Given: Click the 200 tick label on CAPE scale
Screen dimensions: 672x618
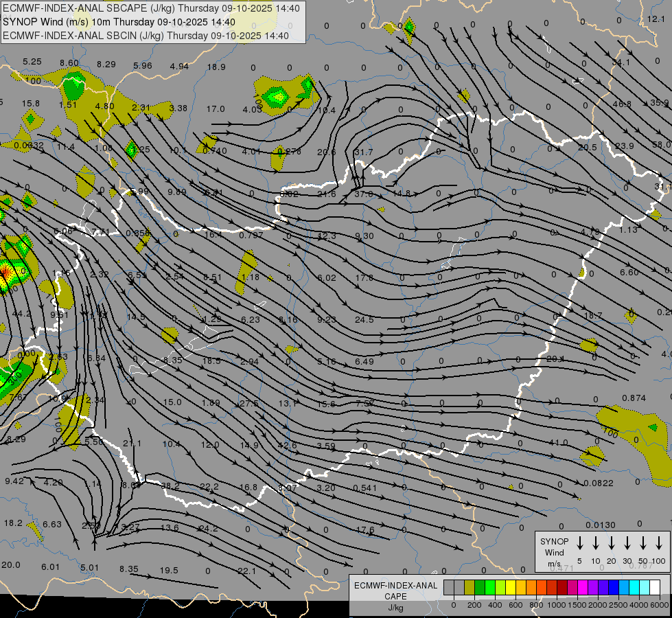Looking at the screenshot, I should click(x=474, y=605).
